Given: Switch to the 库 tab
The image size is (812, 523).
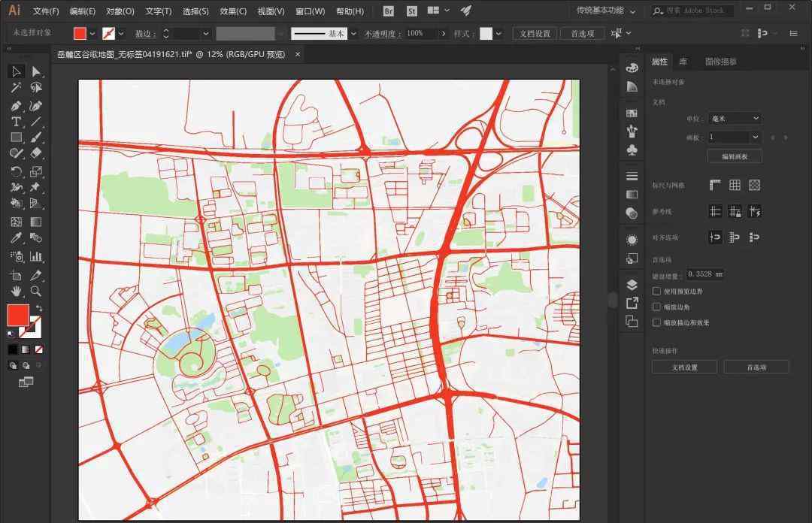Looking at the screenshot, I should [683, 62].
